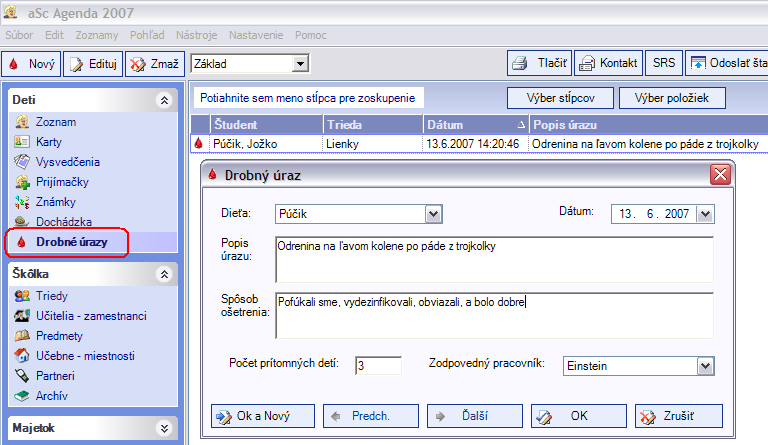Go to previous record with Predch.

(371, 416)
